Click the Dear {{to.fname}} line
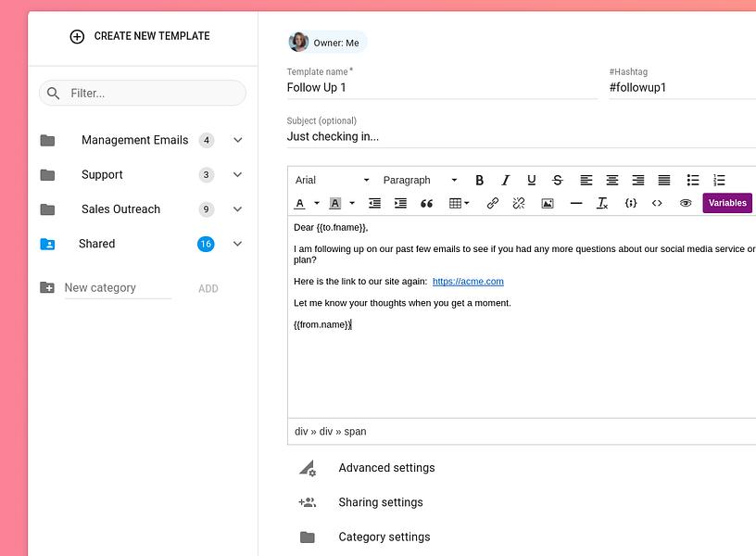The height and width of the screenshot is (556, 756). point(331,228)
